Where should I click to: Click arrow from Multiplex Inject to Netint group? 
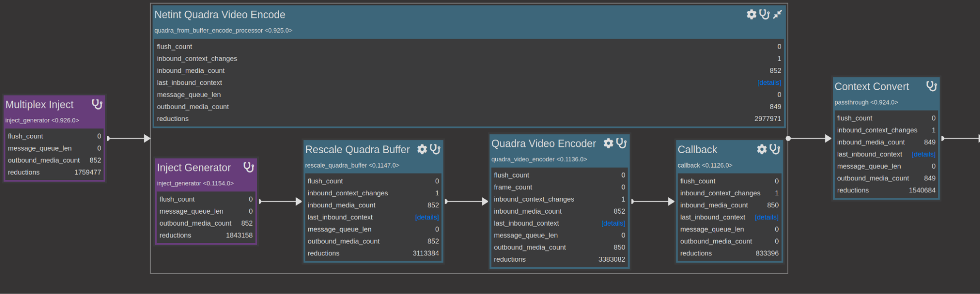click(x=129, y=138)
